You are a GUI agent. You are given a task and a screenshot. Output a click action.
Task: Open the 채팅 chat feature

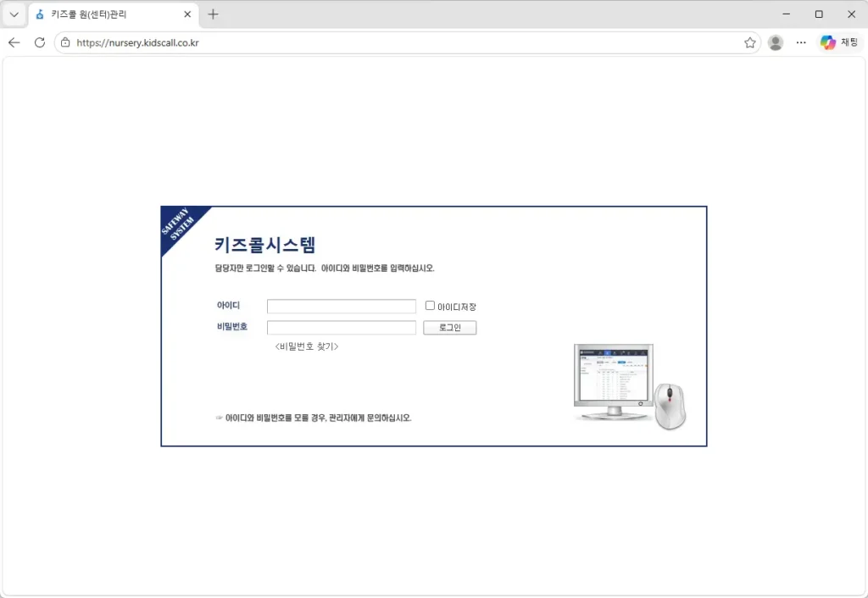838,42
